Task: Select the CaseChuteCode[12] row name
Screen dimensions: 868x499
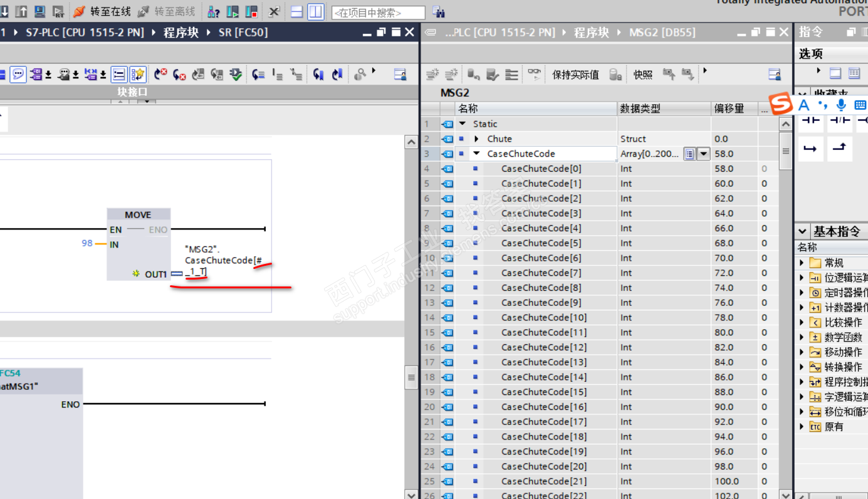Action: (x=544, y=347)
